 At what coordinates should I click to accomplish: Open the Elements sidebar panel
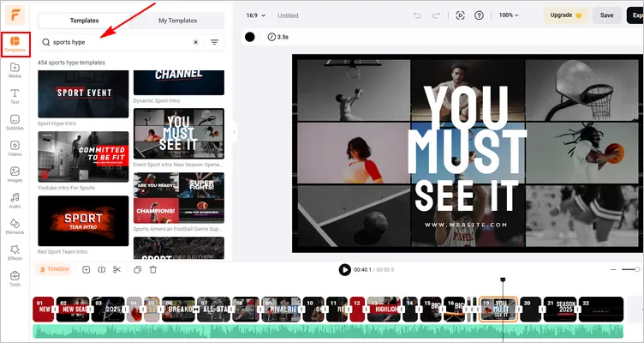pyautogui.click(x=15, y=226)
